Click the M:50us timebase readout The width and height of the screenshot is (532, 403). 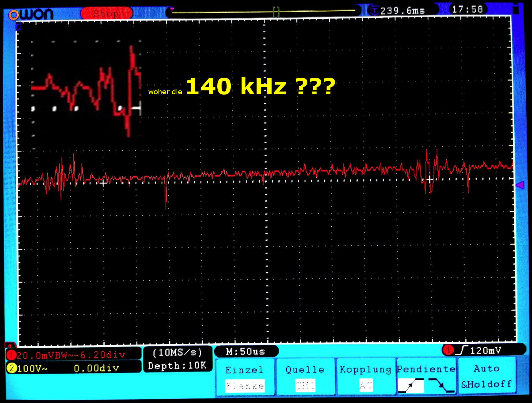coord(245,351)
